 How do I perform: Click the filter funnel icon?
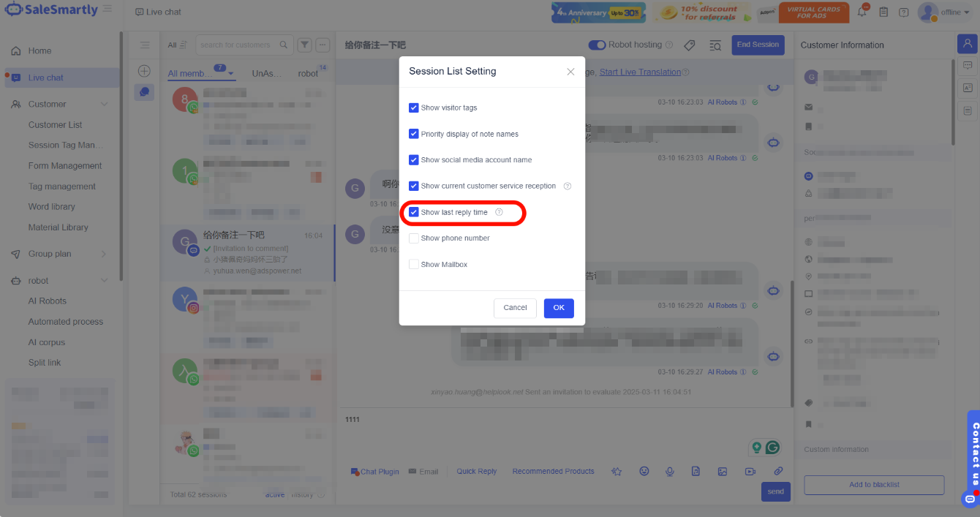305,45
